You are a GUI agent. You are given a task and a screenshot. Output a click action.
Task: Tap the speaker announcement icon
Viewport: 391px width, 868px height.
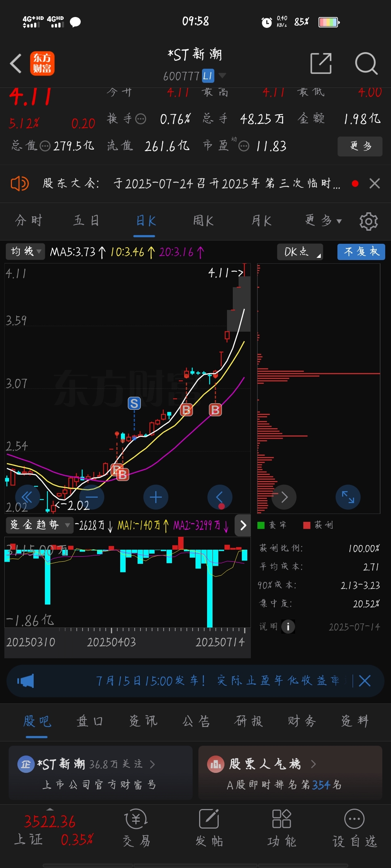(x=20, y=184)
